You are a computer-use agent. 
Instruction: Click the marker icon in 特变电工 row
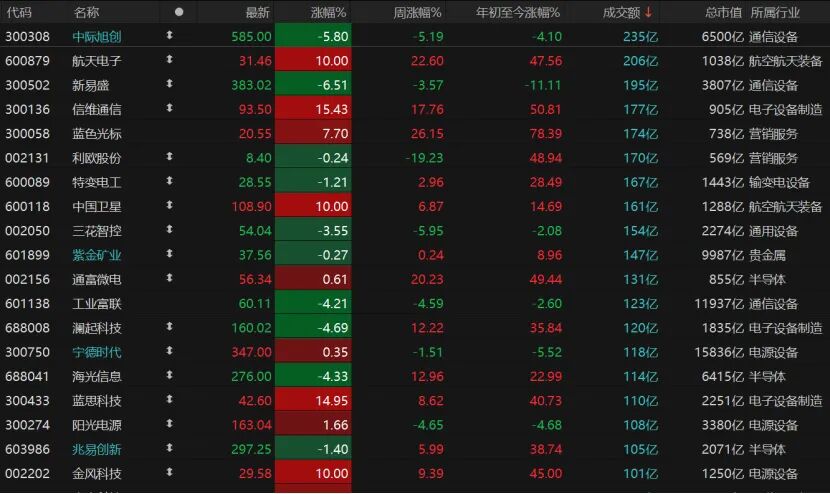click(169, 182)
